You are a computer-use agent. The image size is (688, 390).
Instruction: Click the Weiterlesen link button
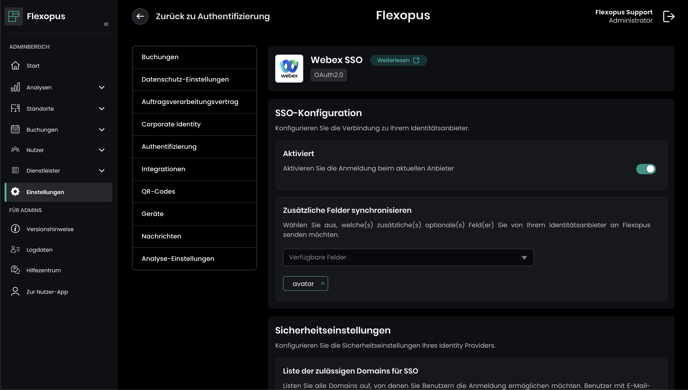click(x=398, y=60)
